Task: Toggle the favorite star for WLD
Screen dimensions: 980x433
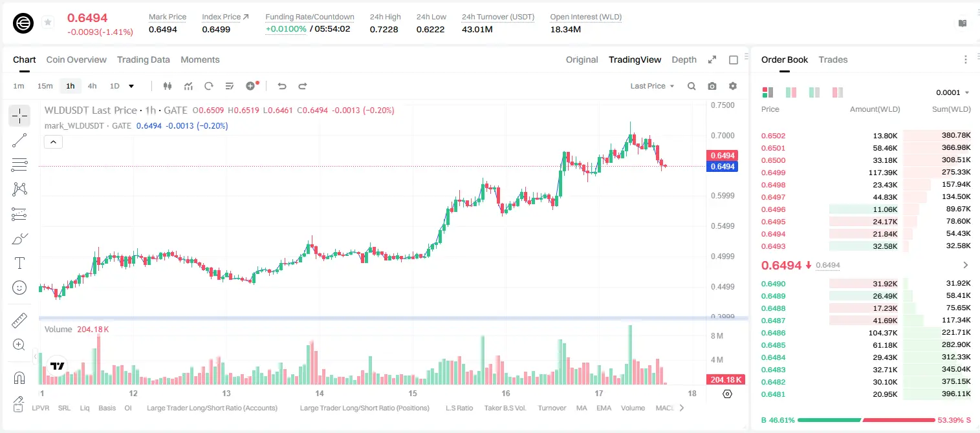Action: tap(48, 23)
